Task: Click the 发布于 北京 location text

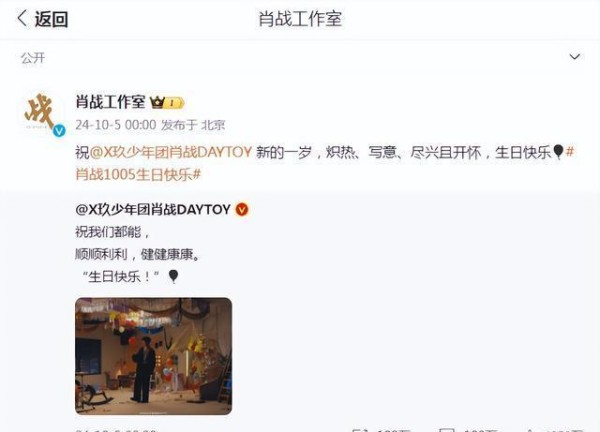Action: (x=193, y=125)
